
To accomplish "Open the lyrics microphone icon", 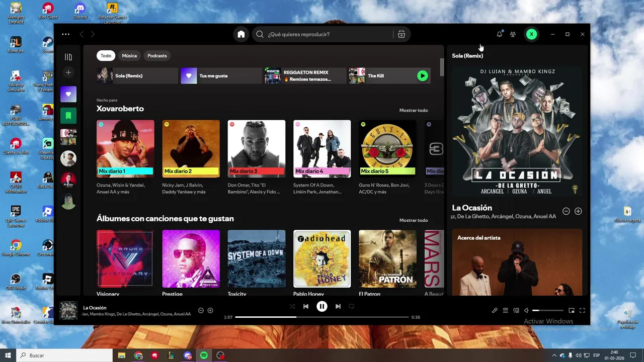I will 495,311.
